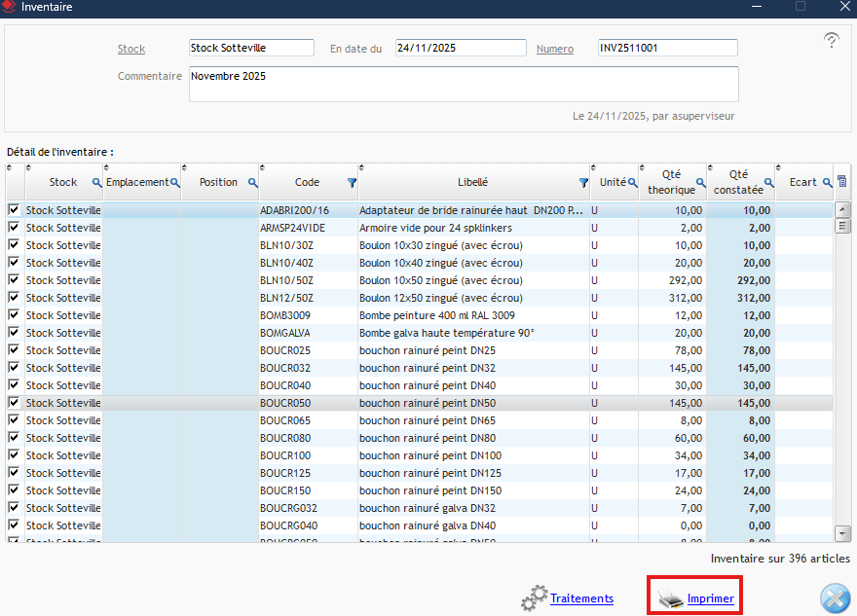Viewport: 857px width, 616px height.
Task: Click the help question mark icon
Action: pos(831,40)
